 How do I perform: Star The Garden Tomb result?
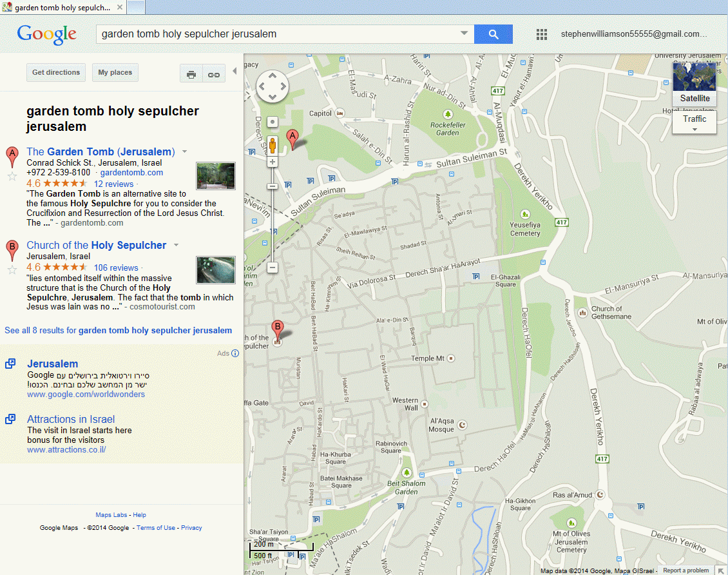click(x=12, y=176)
